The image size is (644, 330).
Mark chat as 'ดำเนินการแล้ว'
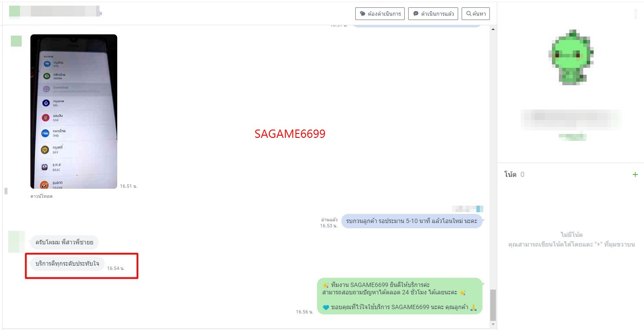(x=433, y=13)
